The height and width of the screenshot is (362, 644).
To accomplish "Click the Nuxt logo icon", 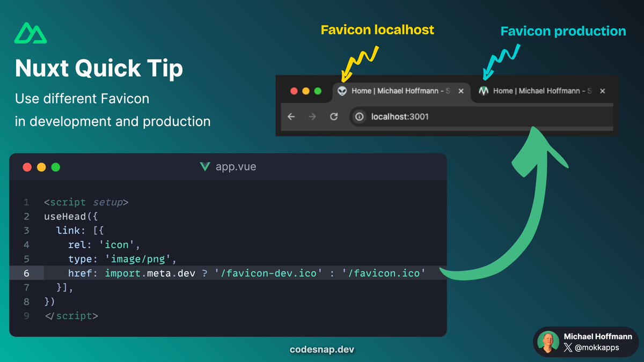I will [x=30, y=33].
